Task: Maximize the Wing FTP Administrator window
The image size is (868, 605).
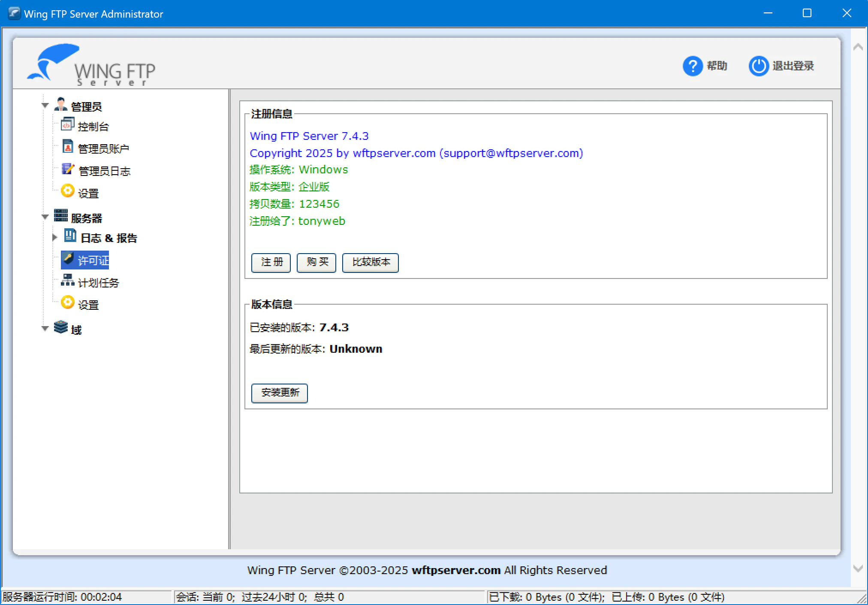Action: click(x=807, y=13)
